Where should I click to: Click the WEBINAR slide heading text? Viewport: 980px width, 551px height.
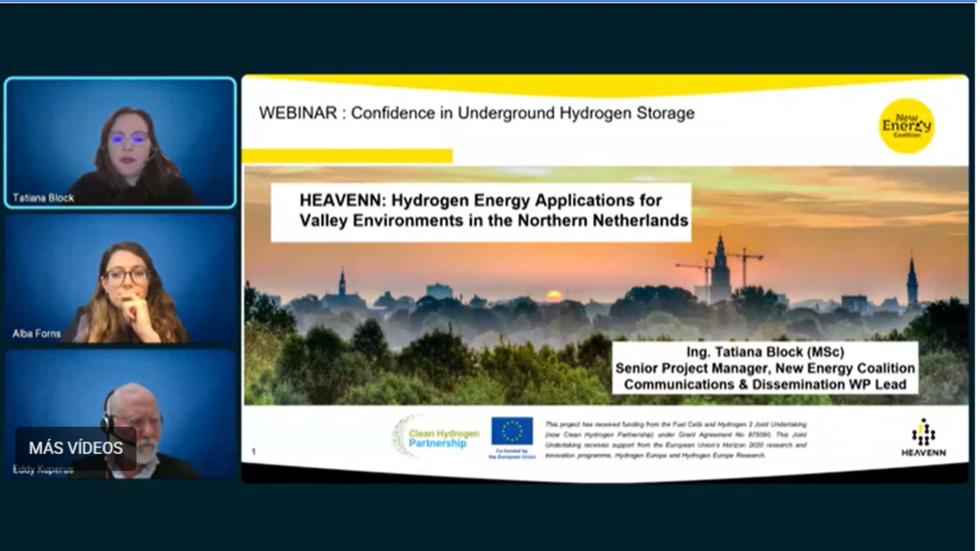click(x=476, y=113)
